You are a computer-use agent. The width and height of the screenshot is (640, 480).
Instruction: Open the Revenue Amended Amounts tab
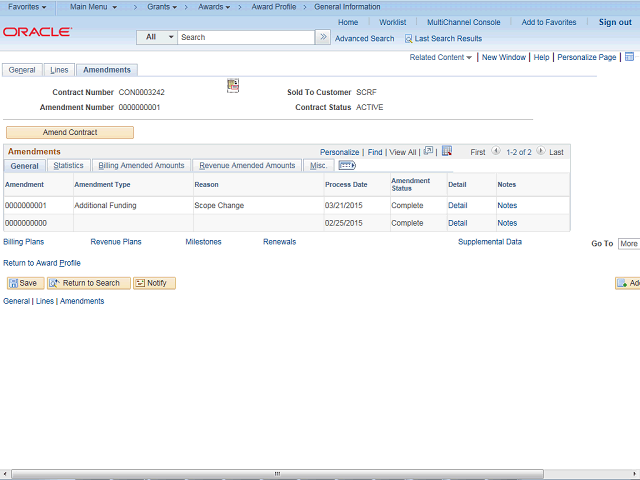(247, 165)
